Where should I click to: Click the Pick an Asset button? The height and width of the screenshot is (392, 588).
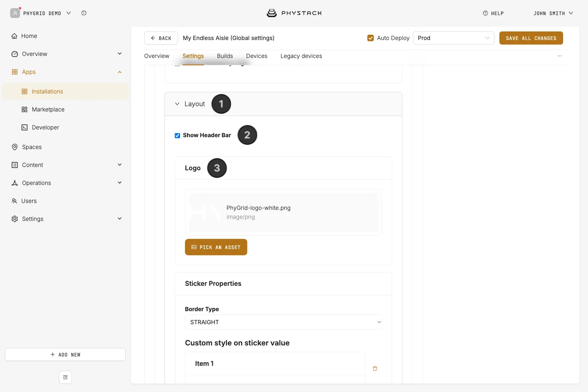click(216, 247)
